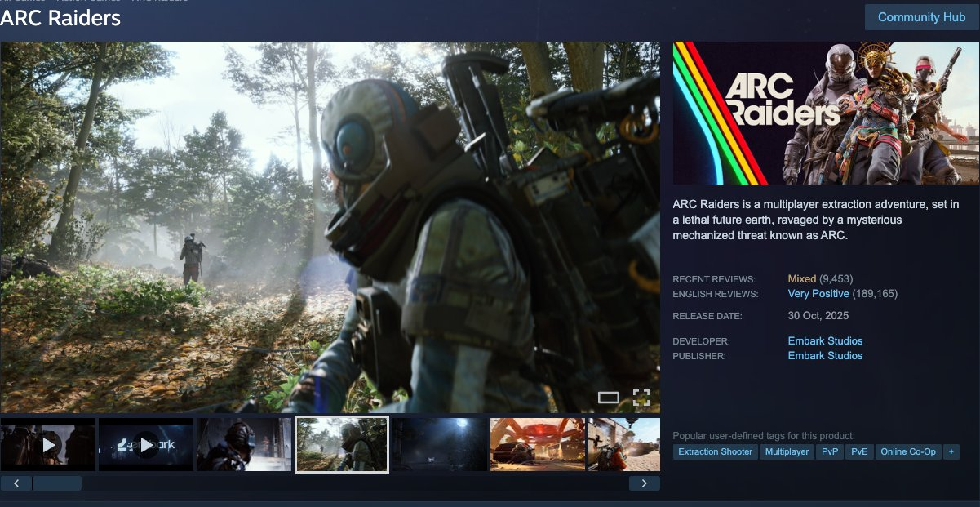Click the RECENT REVIEWS label

714,279
